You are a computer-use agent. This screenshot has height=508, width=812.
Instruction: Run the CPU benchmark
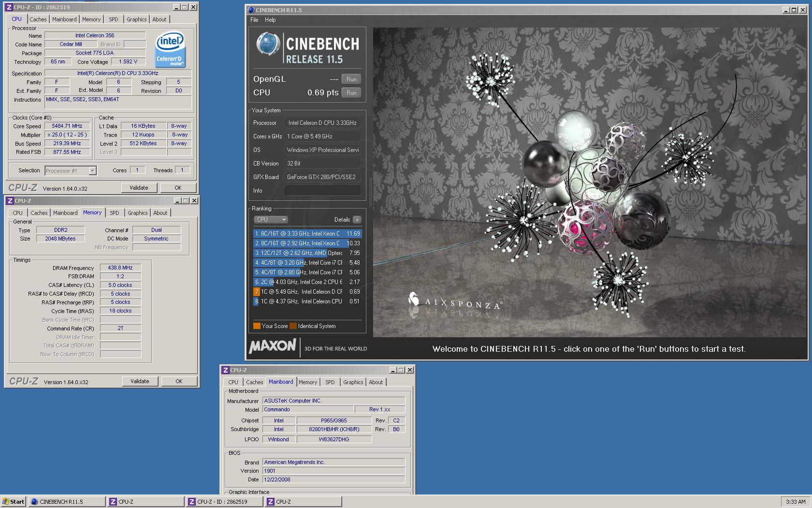[351, 93]
